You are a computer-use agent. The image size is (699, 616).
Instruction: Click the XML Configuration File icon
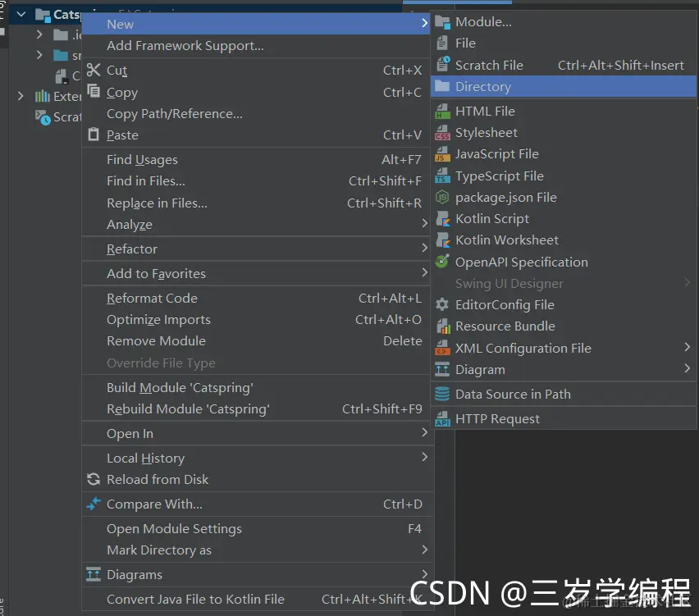coord(442,348)
